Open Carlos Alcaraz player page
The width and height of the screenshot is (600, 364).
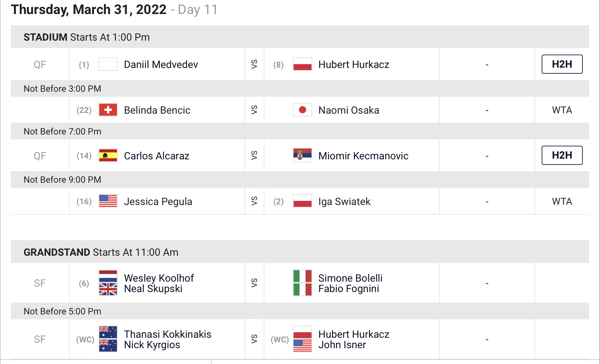[x=156, y=156]
